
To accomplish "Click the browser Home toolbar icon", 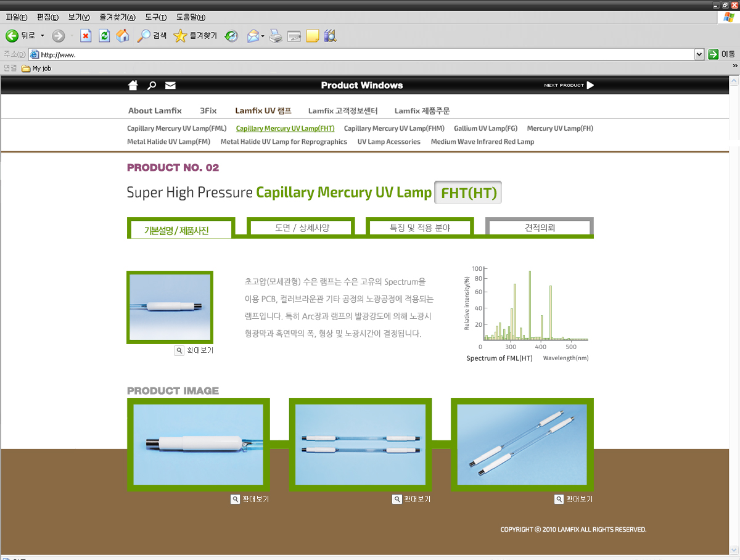I will pos(123,36).
